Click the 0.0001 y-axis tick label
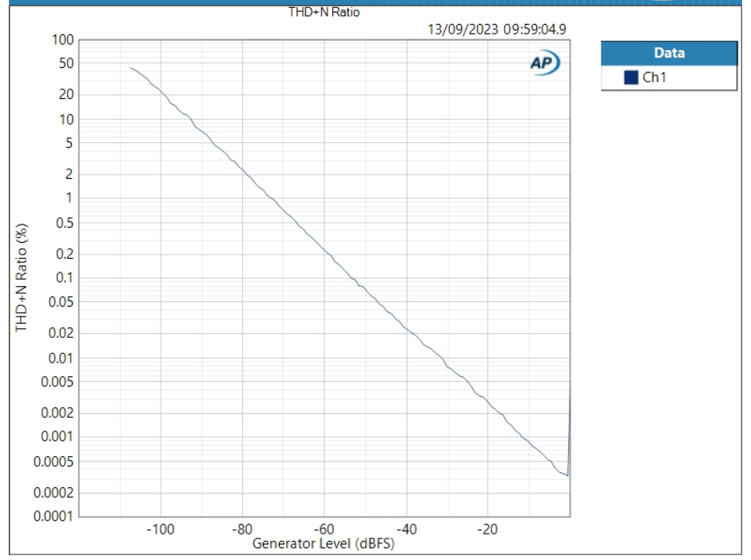This screenshot has width=751, height=560. click(x=54, y=516)
